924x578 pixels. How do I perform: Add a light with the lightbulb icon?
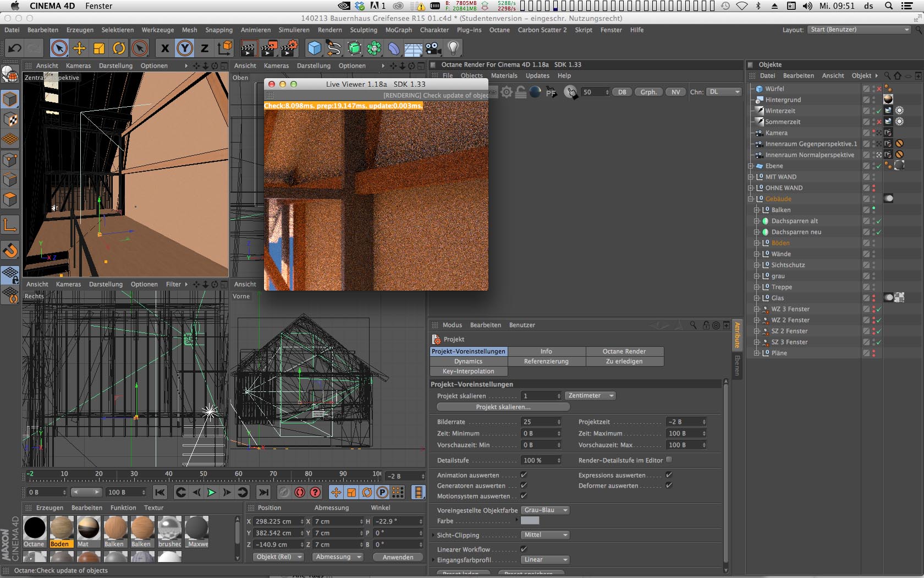pos(453,48)
